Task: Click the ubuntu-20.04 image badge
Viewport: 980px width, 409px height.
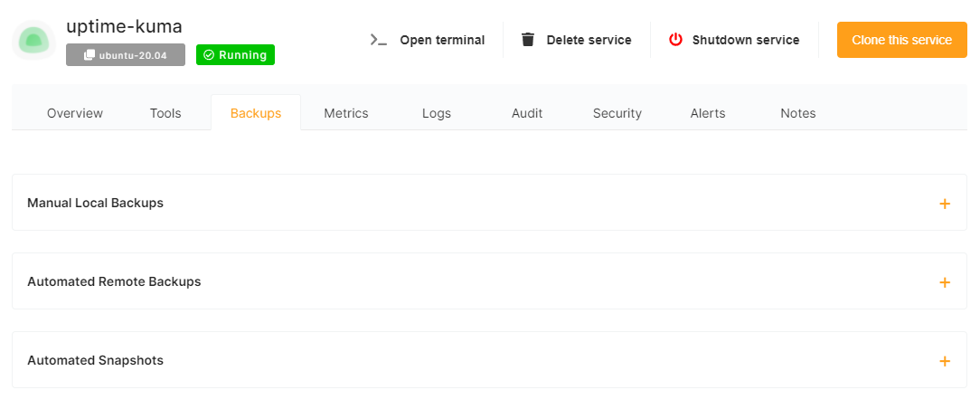Action: pos(126,55)
